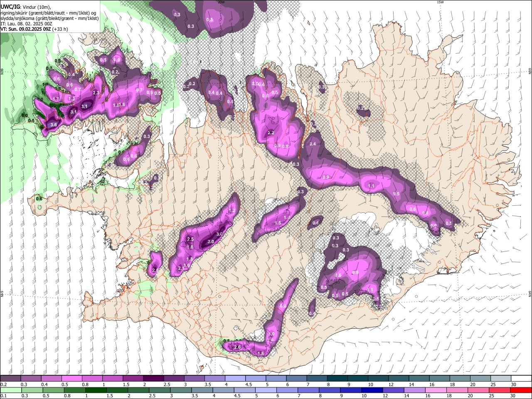532x399 pixels.
Task: Click the '2.1' precipitation value on the map
Action: click(181, 268)
